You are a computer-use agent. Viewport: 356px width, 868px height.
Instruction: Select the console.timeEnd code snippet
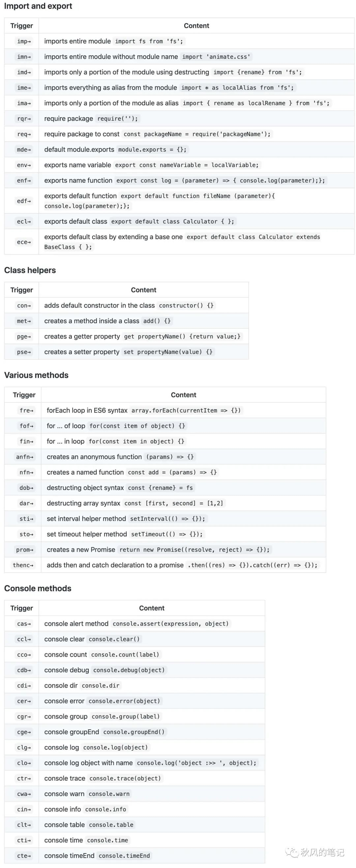pos(124,855)
